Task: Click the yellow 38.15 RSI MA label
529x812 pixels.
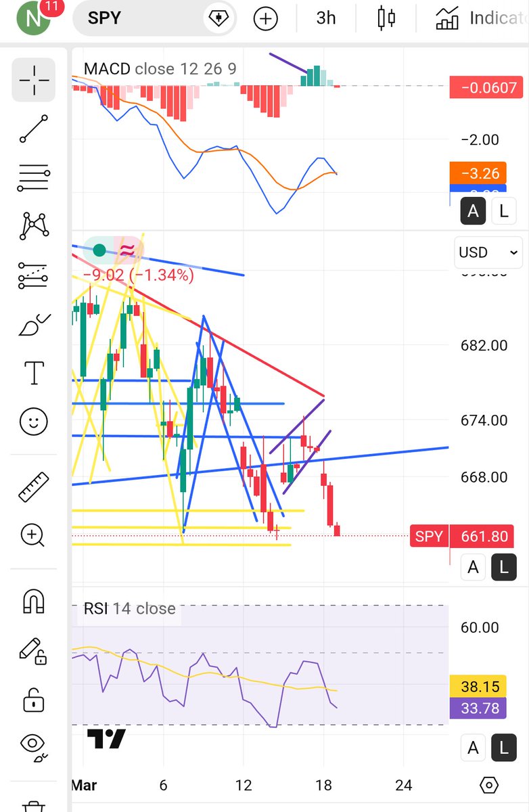Action: (x=478, y=687)
